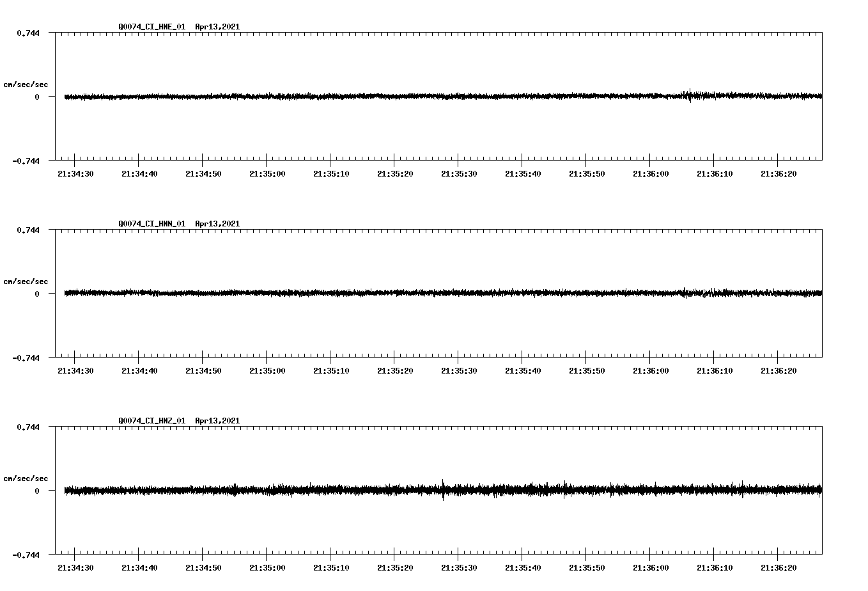
Task: Select the 21:35:40 tick on the HNE axis
Action: tap(523, 173)
